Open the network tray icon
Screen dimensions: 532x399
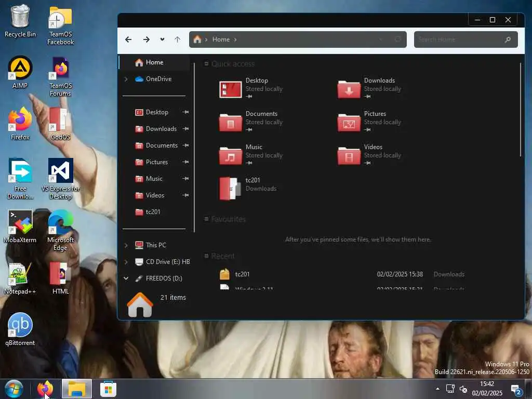coord(450,389)
